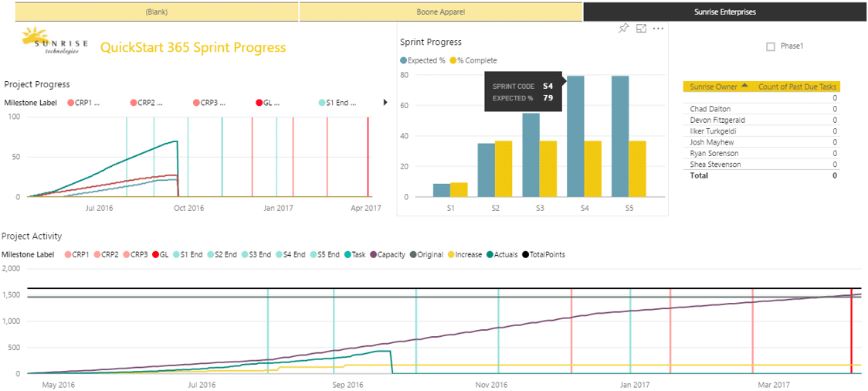Select Capacity in Project Activity legend
The width and height of the screenshot is (868, 391).
(x=387, y=255)
